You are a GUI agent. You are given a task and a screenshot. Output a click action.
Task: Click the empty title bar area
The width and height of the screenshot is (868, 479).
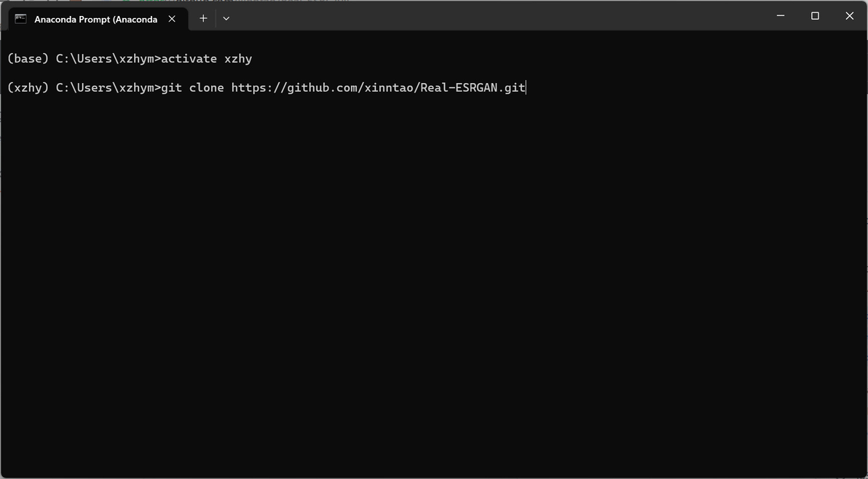(495, 16)
